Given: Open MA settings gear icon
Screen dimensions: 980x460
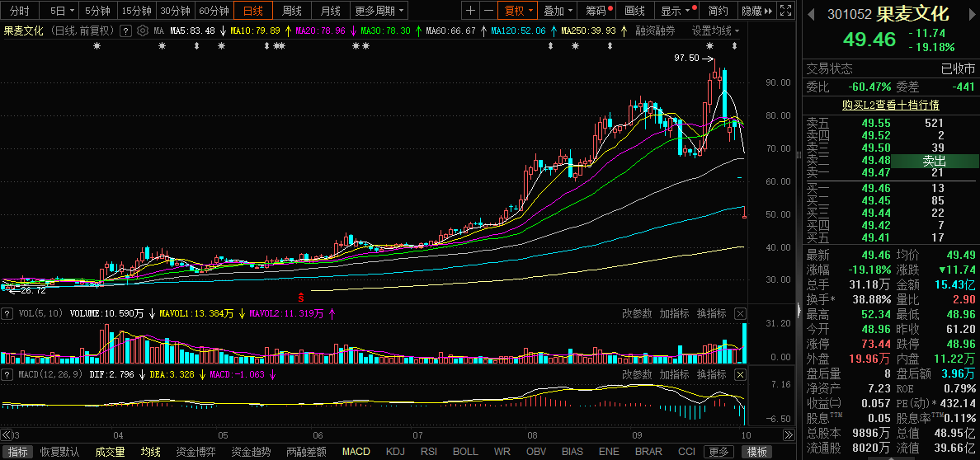Looking at the screenshot, I should (x=143, y=31).
